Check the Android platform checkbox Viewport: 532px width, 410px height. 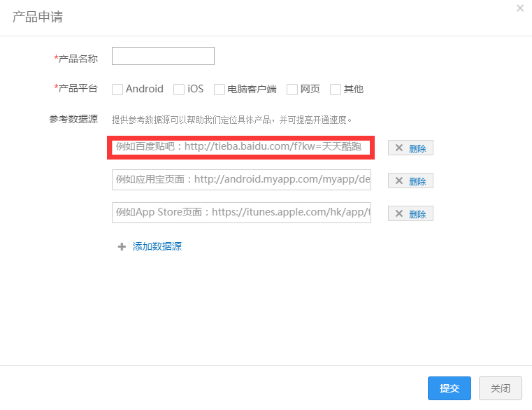[117, 90]
